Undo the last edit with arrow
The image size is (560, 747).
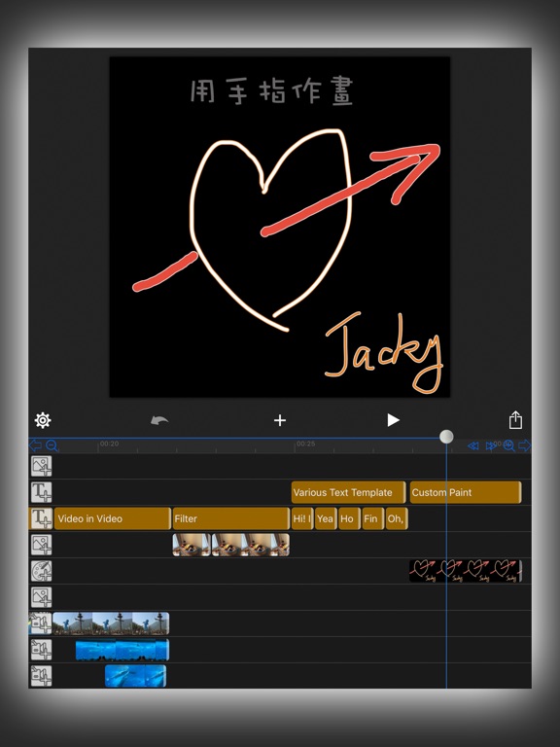click(x=159, y=420)
